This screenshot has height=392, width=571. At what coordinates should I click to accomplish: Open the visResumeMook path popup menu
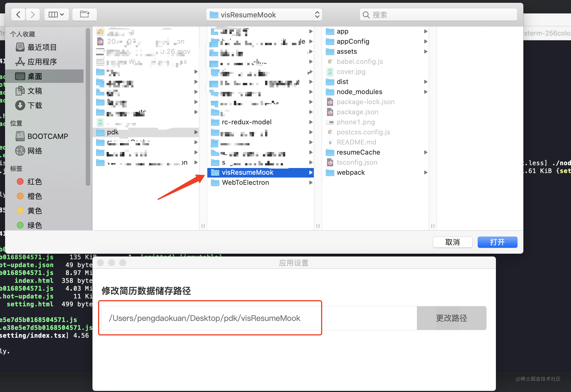coord(264,15)
